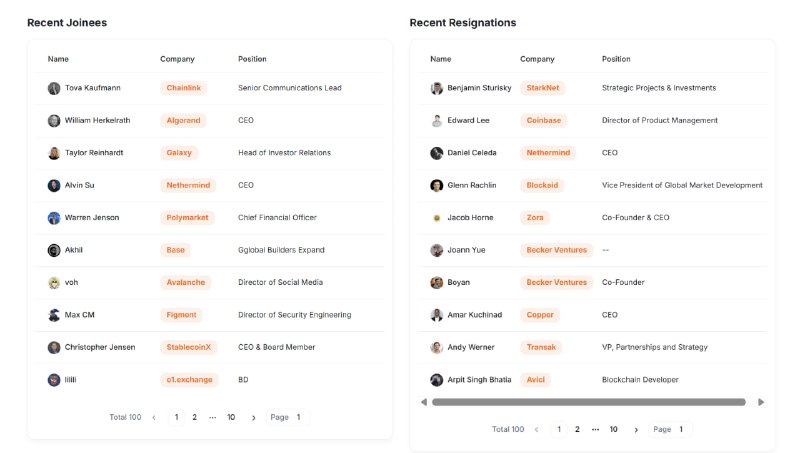Open Boyan's profile picture

(436, 283)
